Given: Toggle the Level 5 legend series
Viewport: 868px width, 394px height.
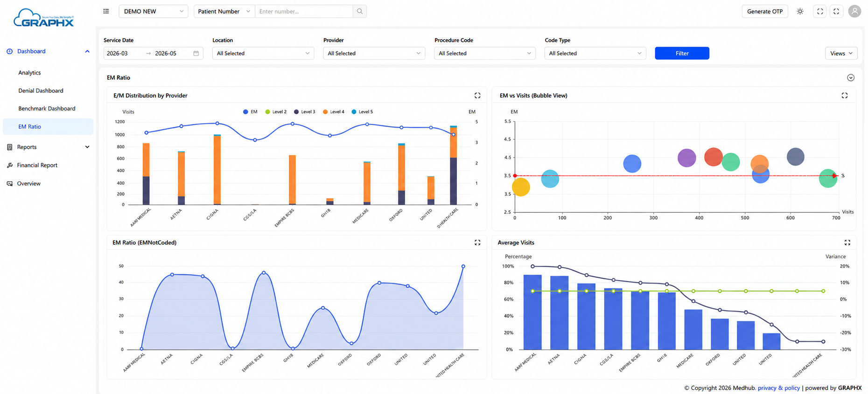Looking at the screenshot, I should point(362,112).
